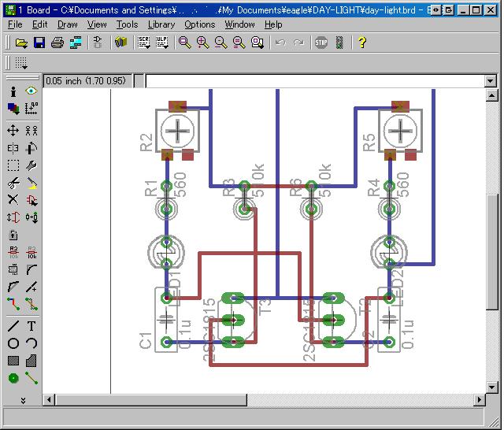Select the Wire line tool
Screen dimensions: 504x430
(x=13, y=326)
